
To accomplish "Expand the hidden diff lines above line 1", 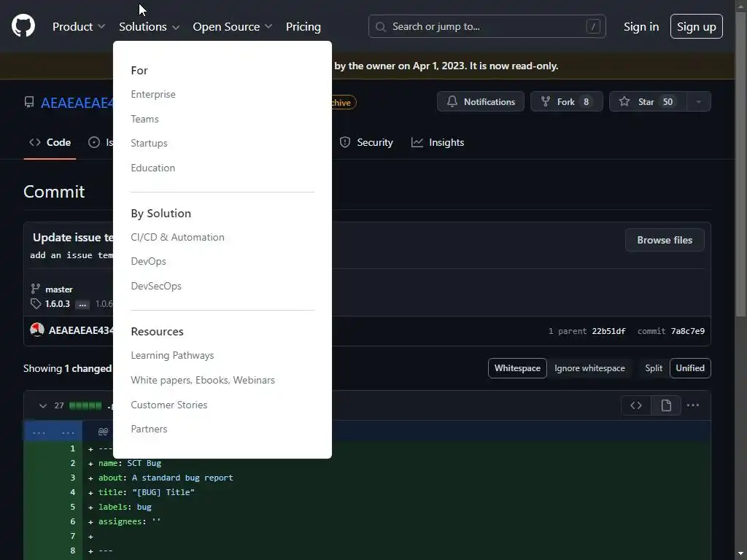I will [53, 432].
